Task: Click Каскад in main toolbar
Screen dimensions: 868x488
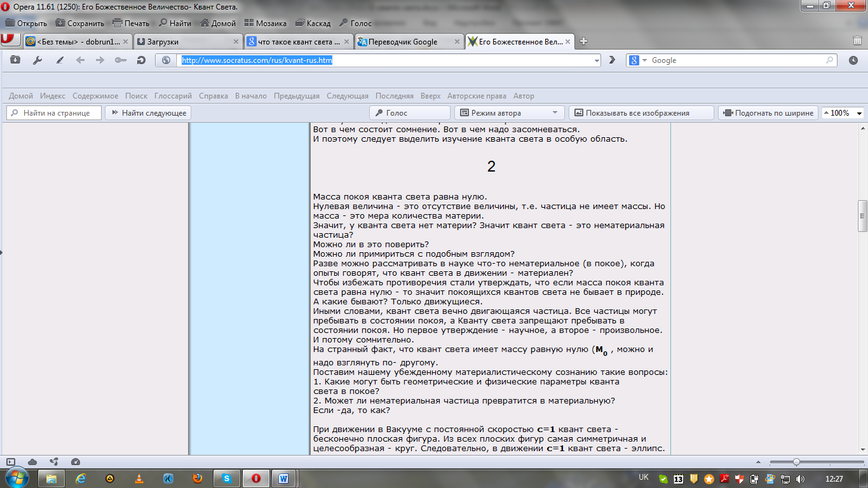Action: 313,23
